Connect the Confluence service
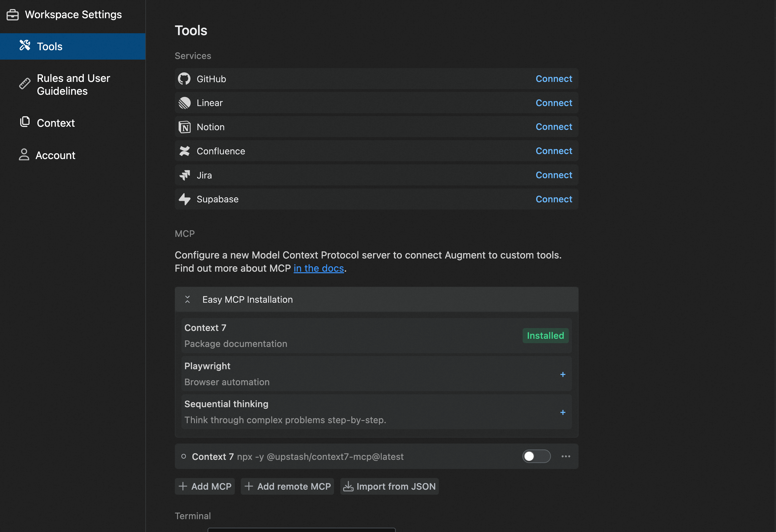The width and height of the screenshot is (776, 532). (x=554, y=151)
